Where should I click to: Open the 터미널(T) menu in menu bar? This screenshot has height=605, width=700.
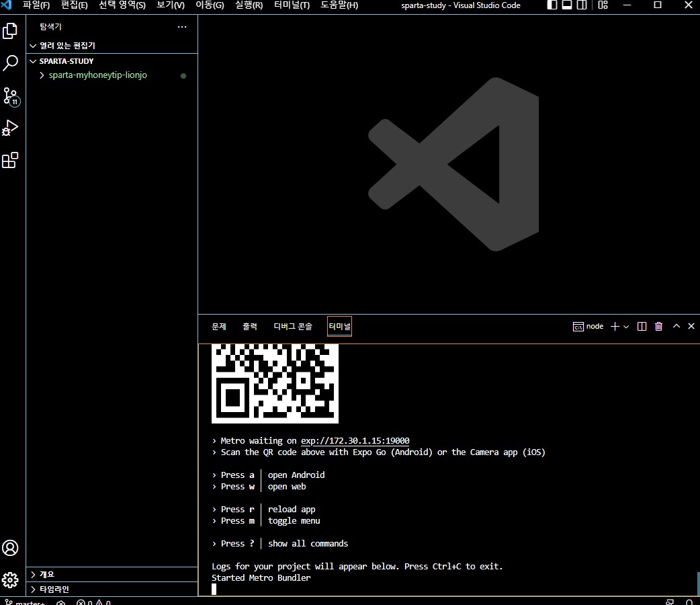[292, 5]
